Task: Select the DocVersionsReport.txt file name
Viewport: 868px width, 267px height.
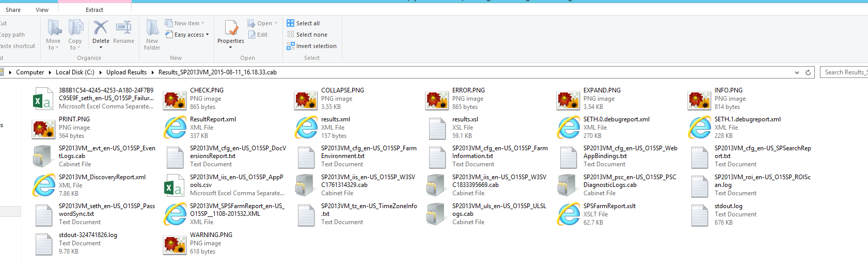Action: coord(238,152)
